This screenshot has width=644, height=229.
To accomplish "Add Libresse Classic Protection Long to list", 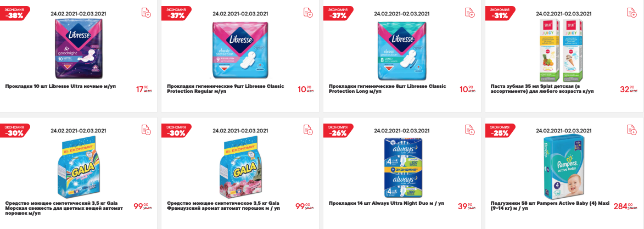I will click(x=469, y=13).
